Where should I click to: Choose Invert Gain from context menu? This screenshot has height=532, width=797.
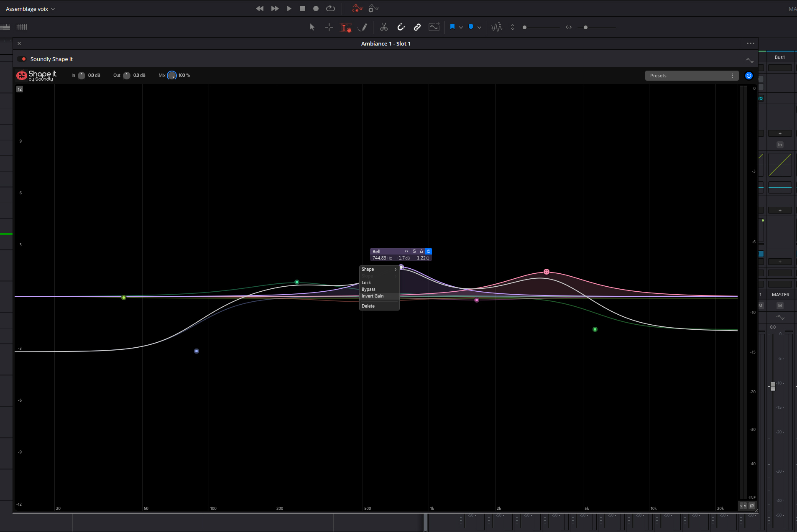point(373,296)
